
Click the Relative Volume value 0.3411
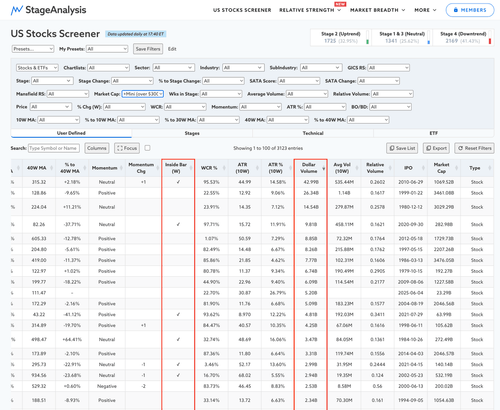click(x=377, y=315)
